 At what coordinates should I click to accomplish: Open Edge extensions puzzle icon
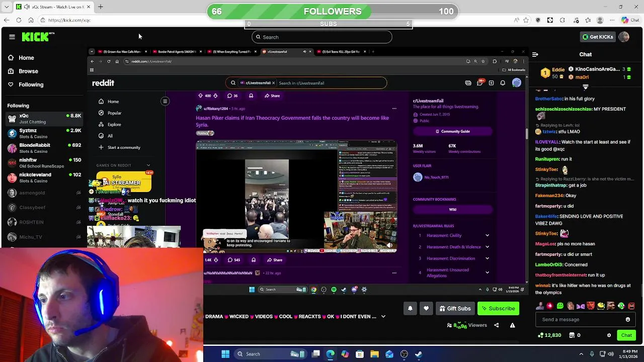(562, 20)
